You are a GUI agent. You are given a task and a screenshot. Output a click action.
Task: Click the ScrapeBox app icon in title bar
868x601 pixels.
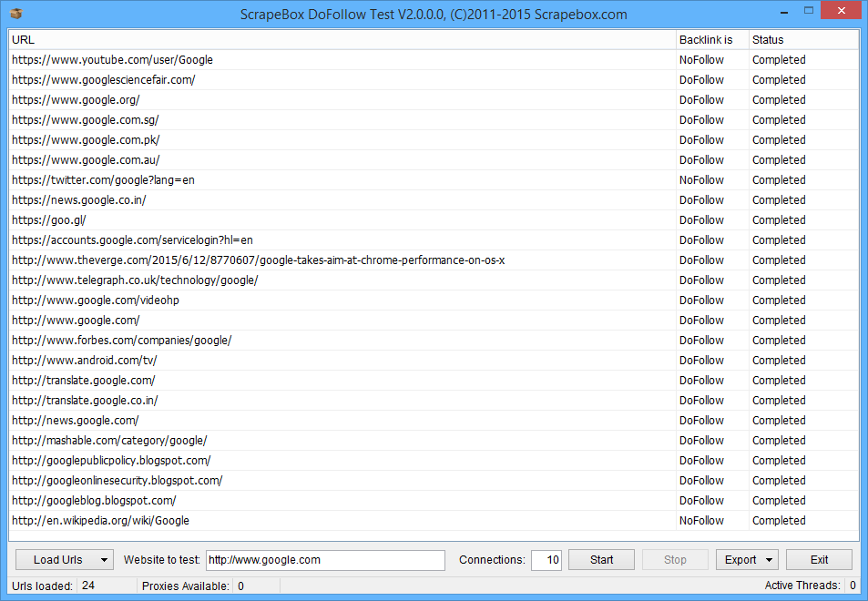(15, 14)
